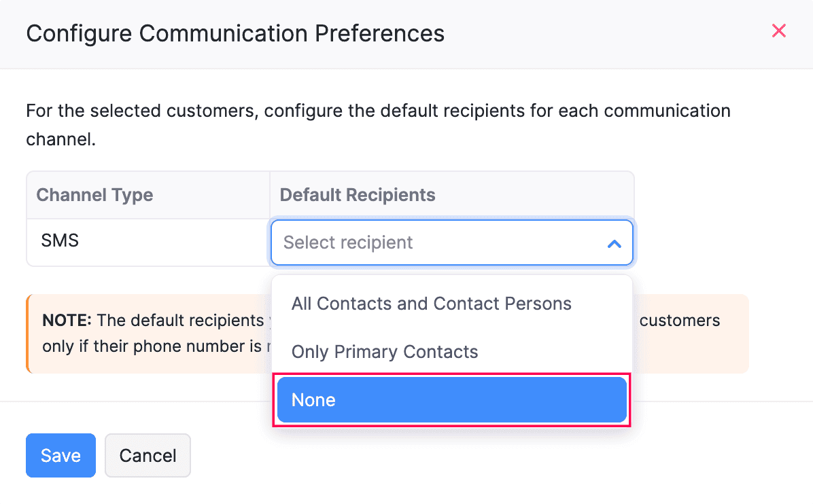Save the communication preferences
Screen dimensions: 813x504
(x=60, y=455)
